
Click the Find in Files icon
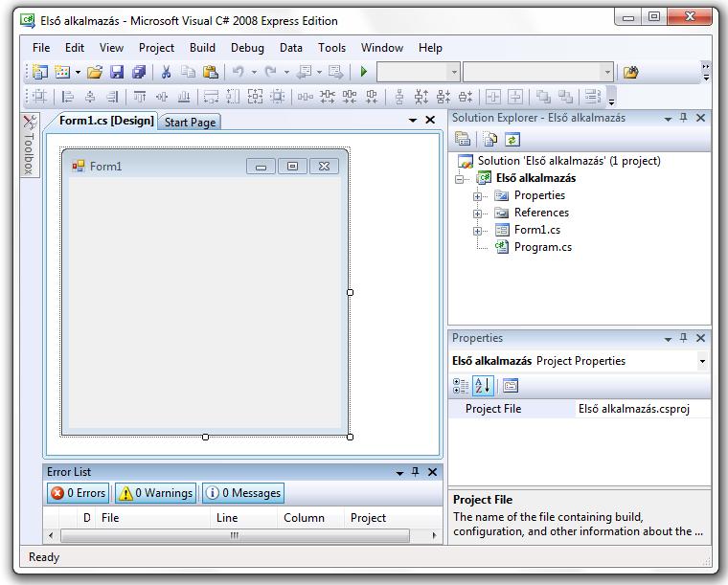[630, 73]
